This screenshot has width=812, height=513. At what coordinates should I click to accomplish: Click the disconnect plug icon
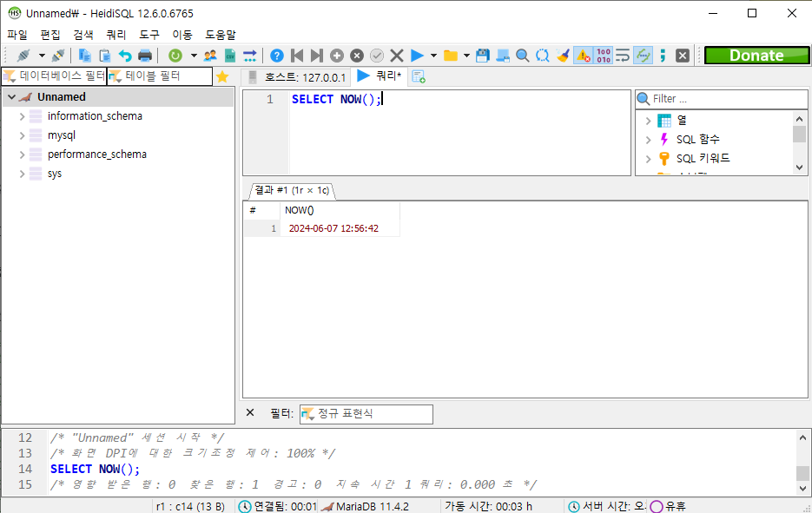(x=58, y=56)
